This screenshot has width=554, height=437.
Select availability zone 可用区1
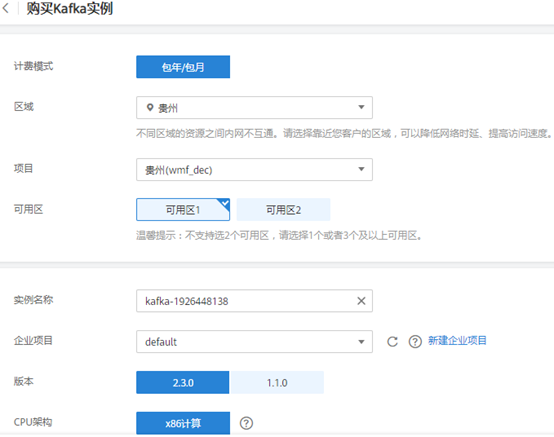click(183, 210)
